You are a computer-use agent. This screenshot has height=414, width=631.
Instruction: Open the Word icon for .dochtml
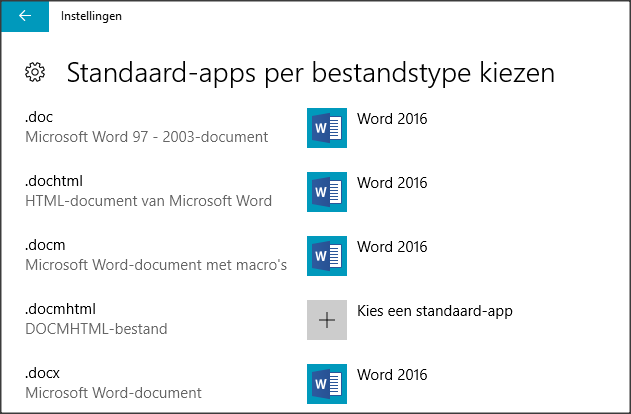327,192
